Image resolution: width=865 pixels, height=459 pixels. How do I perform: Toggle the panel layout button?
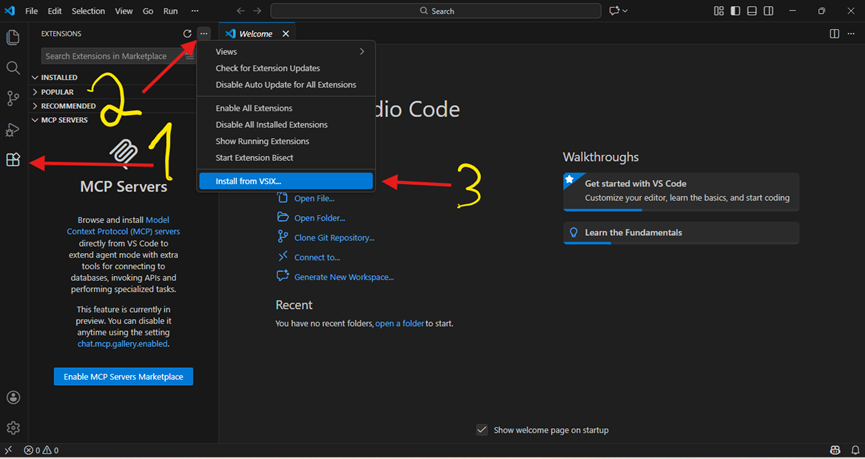tap(752, 11)
